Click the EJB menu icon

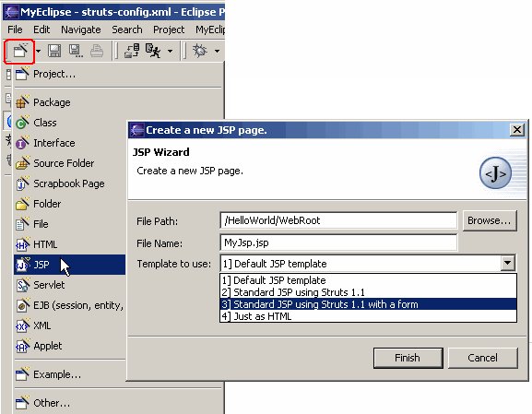22,305
